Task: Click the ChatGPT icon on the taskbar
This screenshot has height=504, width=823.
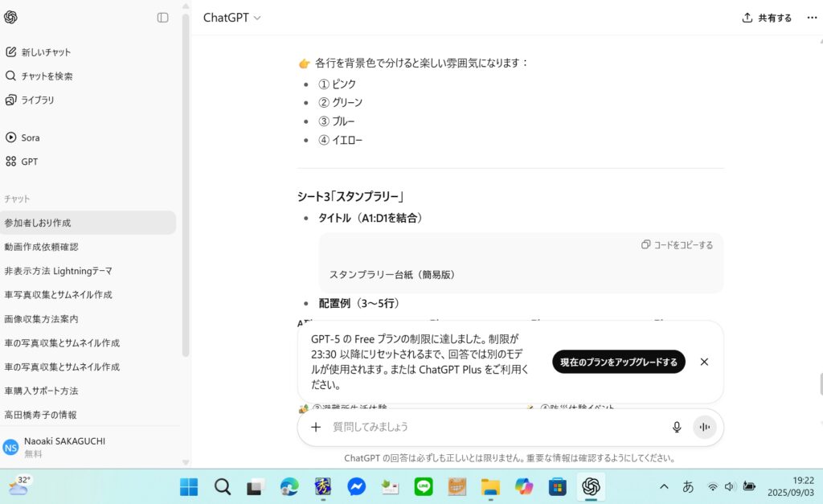Action: [591, 487]
